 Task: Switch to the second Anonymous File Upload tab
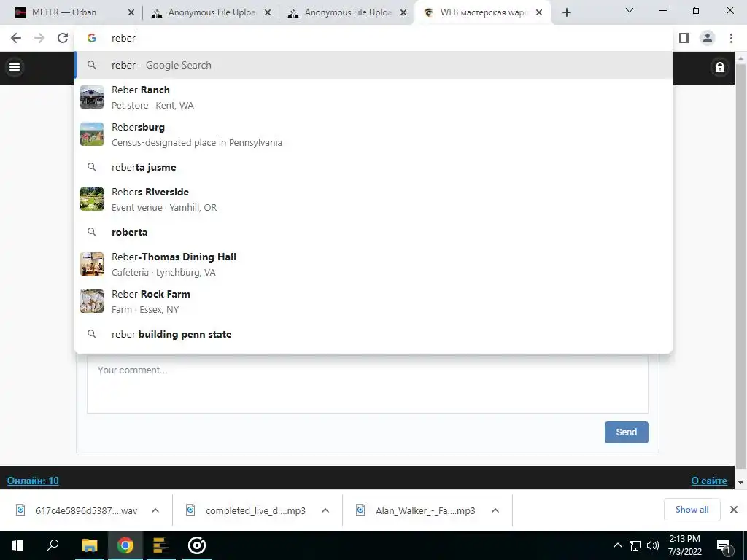pyautogui.click(x=348, y=12)
